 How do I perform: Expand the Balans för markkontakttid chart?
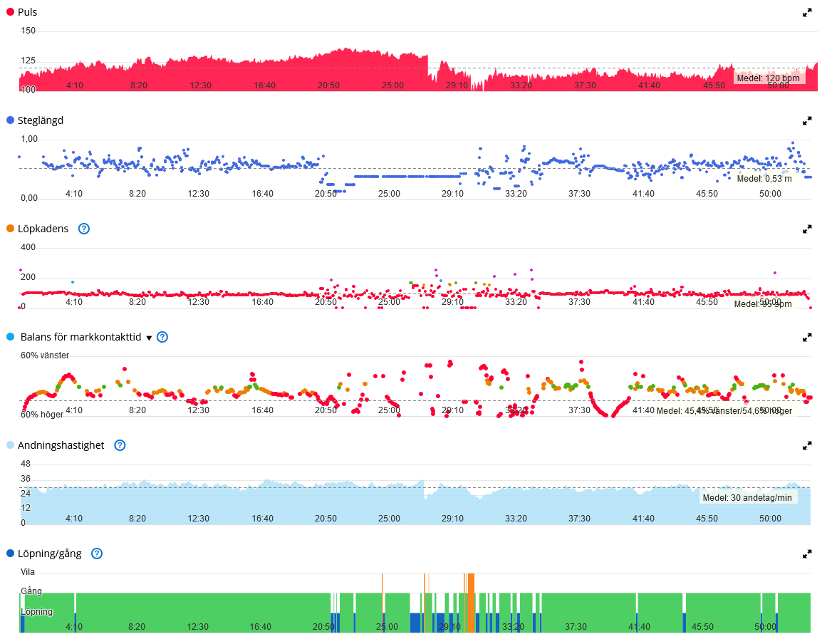coord(807,338)
